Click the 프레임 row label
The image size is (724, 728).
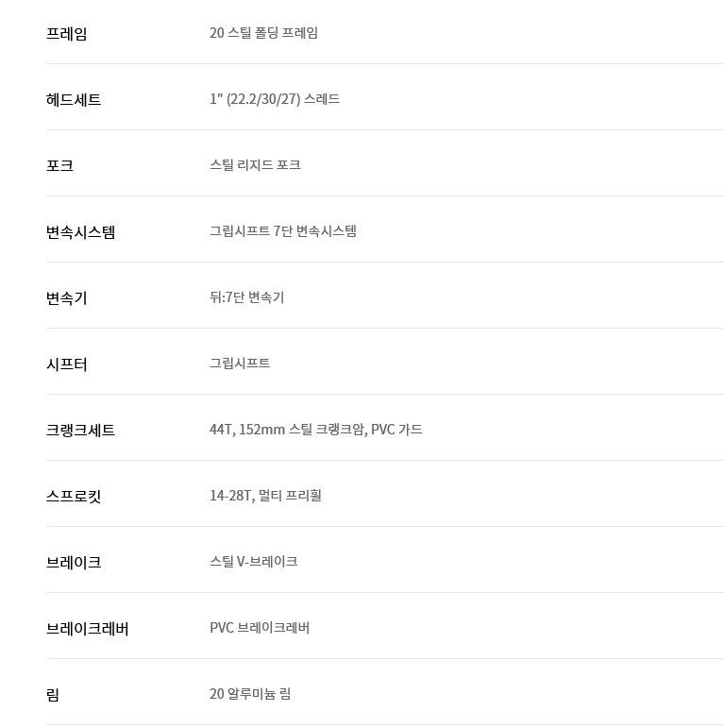(x=67, y=34)
